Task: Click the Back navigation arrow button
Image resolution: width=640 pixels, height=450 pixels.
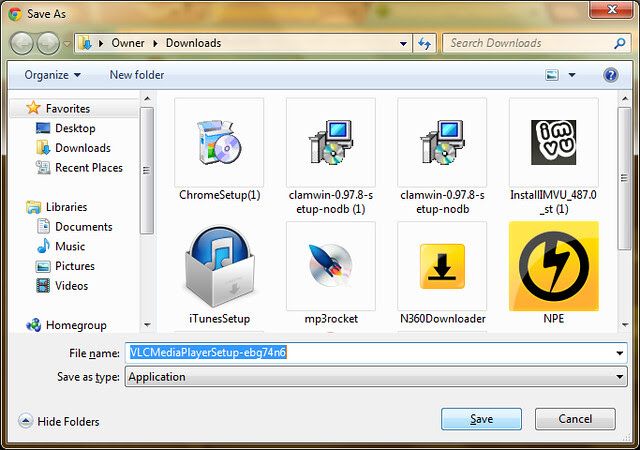Action: 22,43
